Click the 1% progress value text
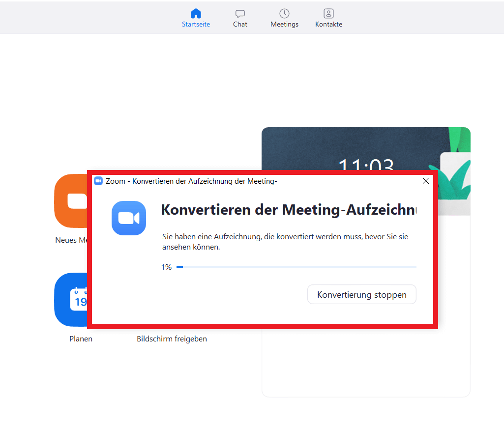Image resolution: width=504 pixels, height=423 pixels. click(166, 267)
